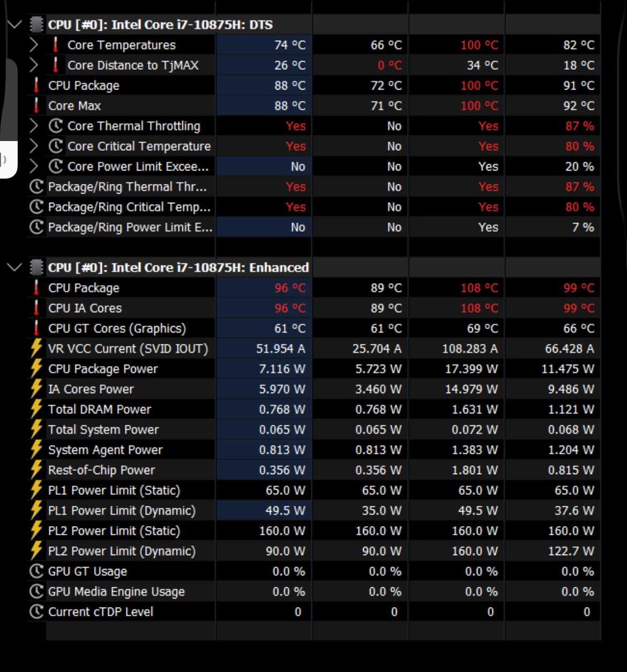Click the 20 % Core Power Limit average
The image size is (627, 672).
click(580, 167)
